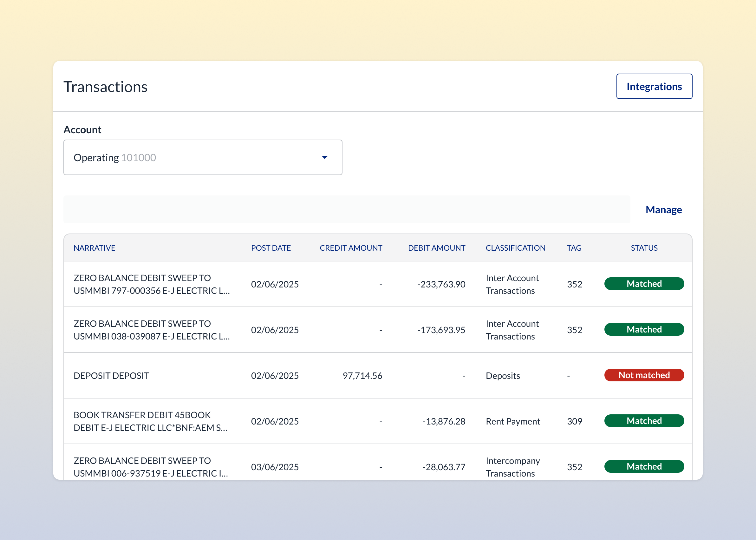Screen dimensions: 756x540
Task: Click the Matched badge on the Rent Payment row
Action: (x=644, y=421)
